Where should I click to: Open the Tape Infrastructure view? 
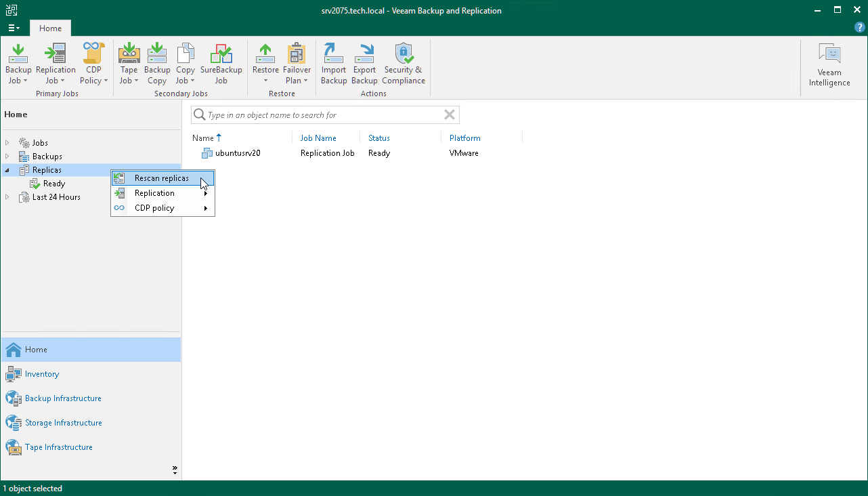[91, 447]
